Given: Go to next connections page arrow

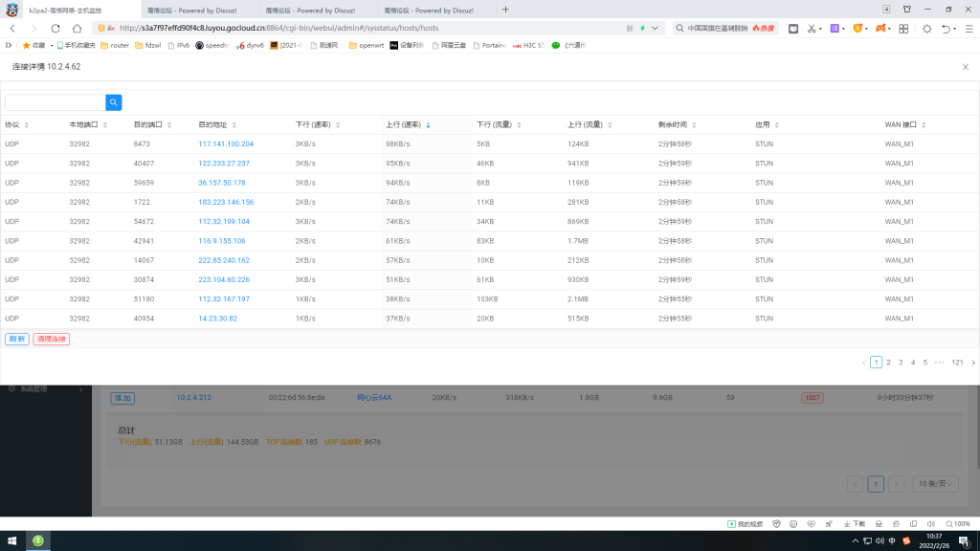Looking at the screenshot, I should [x=972, y=363].
